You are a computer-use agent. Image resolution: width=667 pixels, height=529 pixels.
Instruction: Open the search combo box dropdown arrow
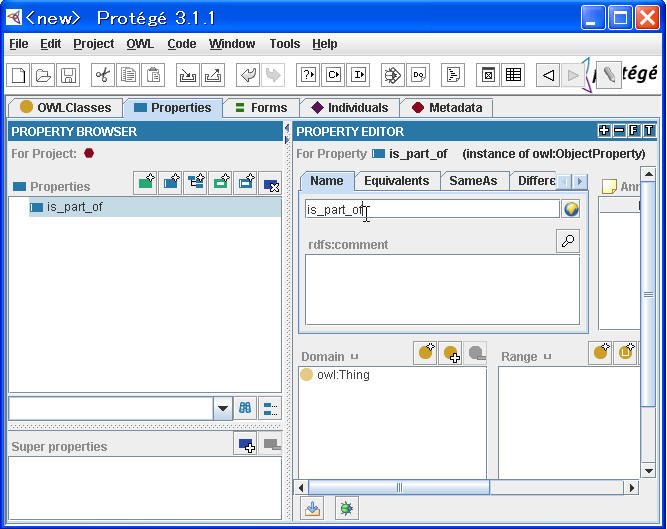pyautogui.click(x=222, y=408)
